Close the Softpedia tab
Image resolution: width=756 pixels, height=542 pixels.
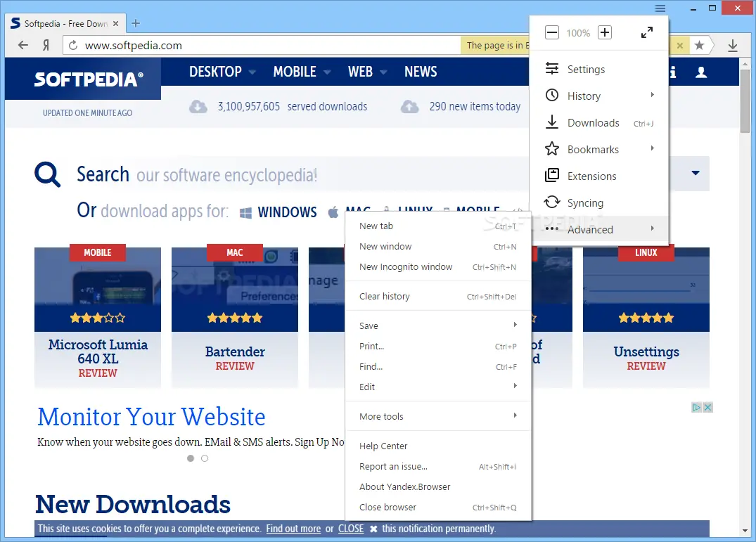click(116, 23)
